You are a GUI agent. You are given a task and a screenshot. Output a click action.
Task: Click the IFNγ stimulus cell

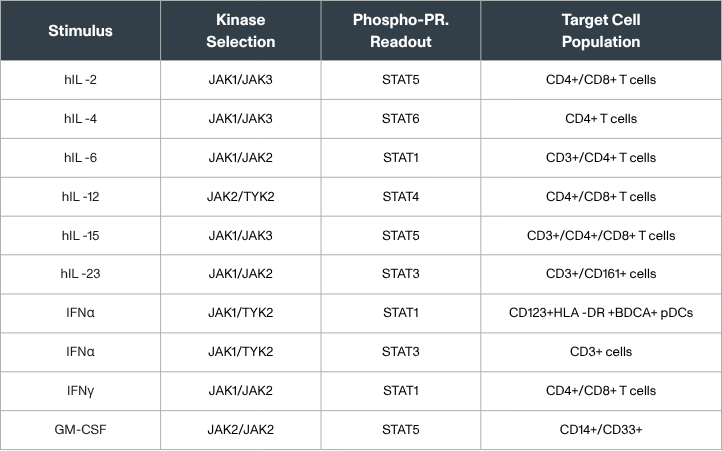coord(81,391)
